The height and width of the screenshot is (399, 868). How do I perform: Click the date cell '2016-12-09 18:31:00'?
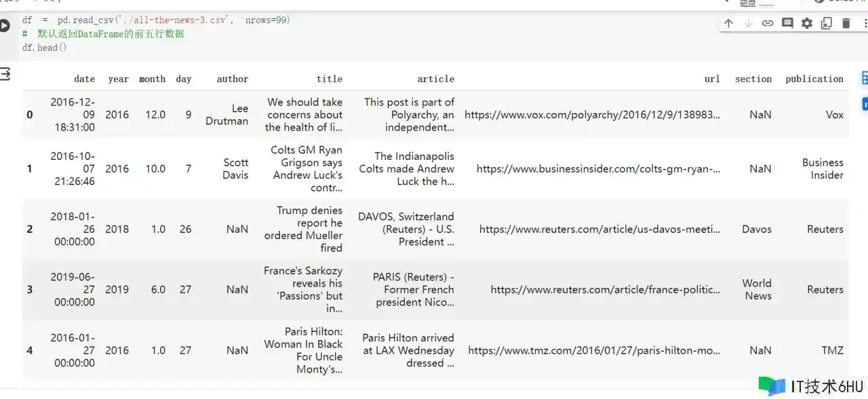click(x=73, y=114)
